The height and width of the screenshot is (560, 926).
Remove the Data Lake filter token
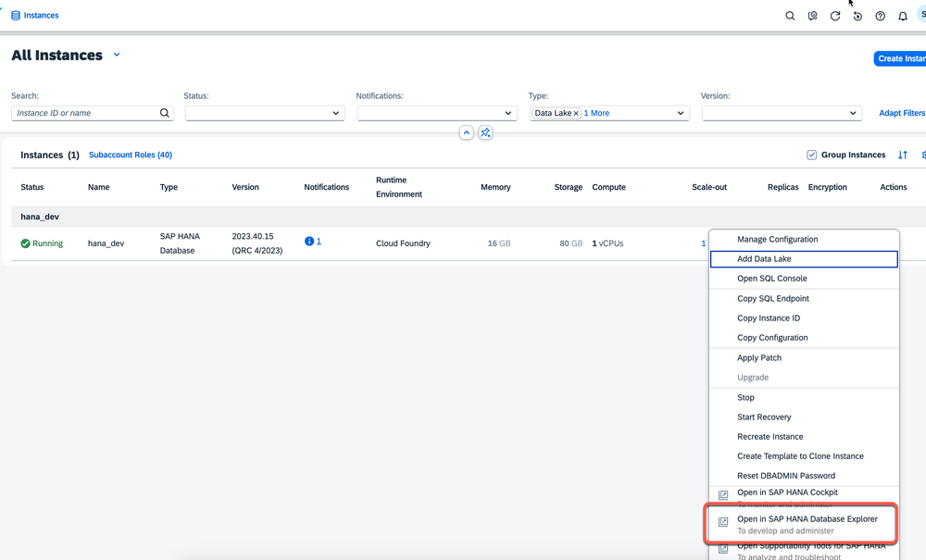(576, 113)
